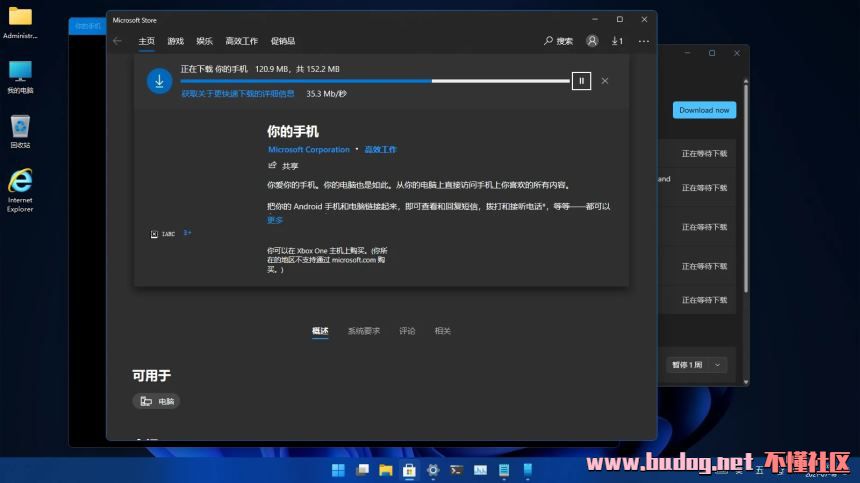
Task: Open the faster download details link
Action: tap(238, 94)
